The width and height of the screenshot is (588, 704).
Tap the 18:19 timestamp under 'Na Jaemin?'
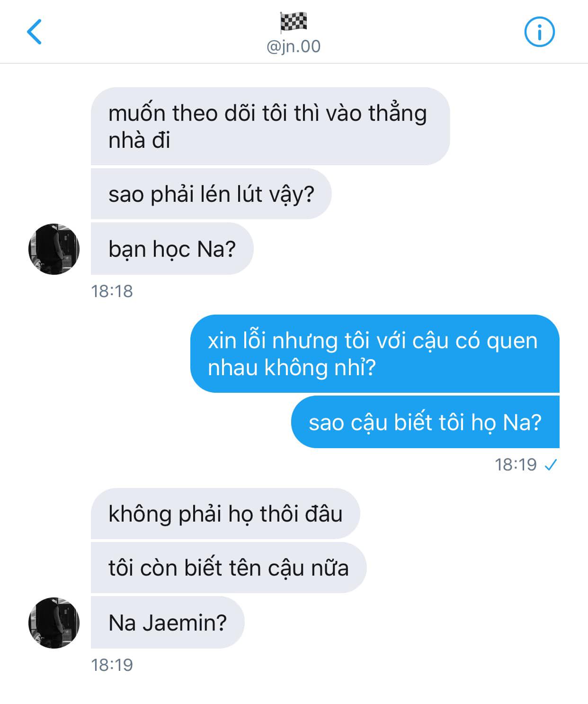coord(112,665)
